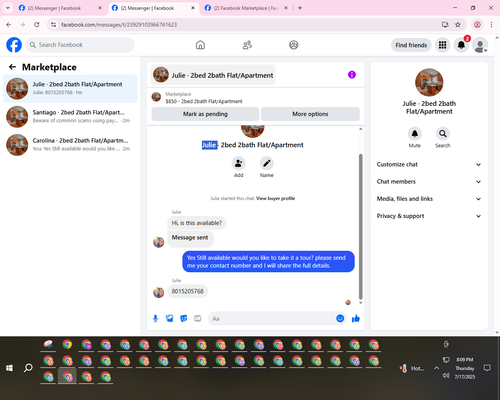Open Windows Start menu
This screenshot has width=500, height=400.
click(9, 368)
